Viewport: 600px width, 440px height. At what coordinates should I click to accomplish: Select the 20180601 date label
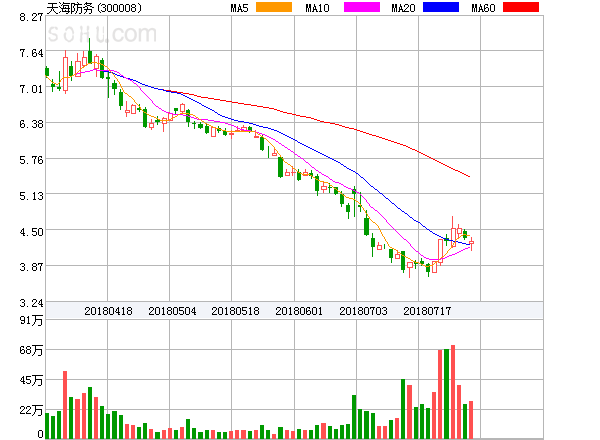tap(299, 311)
